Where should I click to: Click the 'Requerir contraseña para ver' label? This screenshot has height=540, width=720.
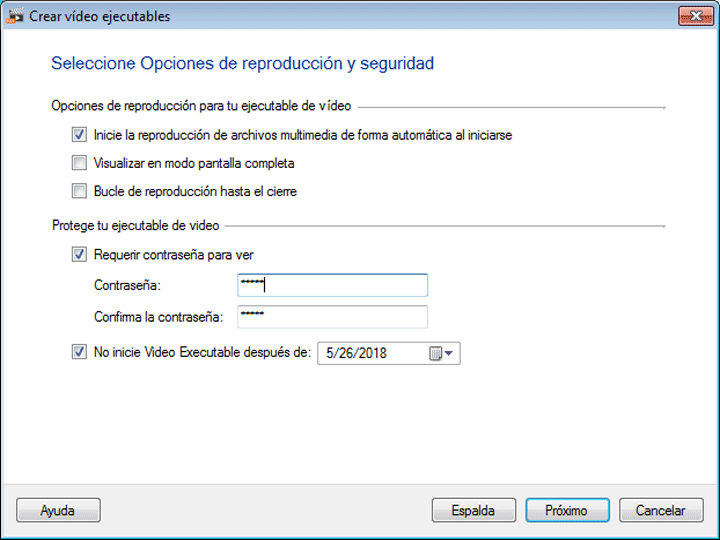180,254
